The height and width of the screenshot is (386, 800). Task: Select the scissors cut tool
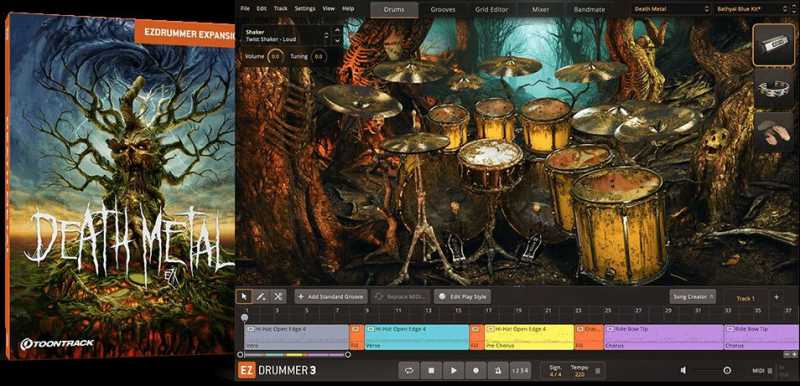(x=278, y=296)
